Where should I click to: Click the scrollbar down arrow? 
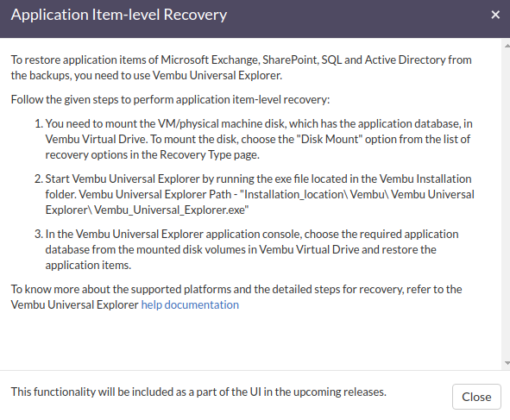[x=507, y=363]
